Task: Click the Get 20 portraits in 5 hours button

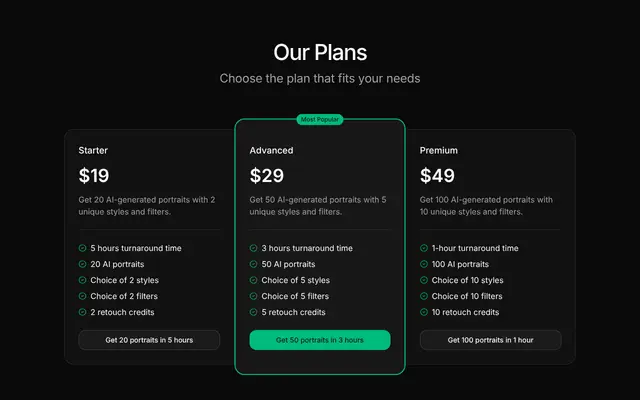Action: point(149,340)
